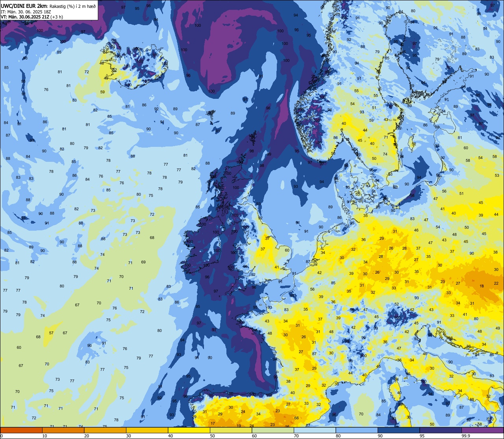504x439 pixels.
Task: Click the legend tick label "99.9"
Action: click(466, 436)
